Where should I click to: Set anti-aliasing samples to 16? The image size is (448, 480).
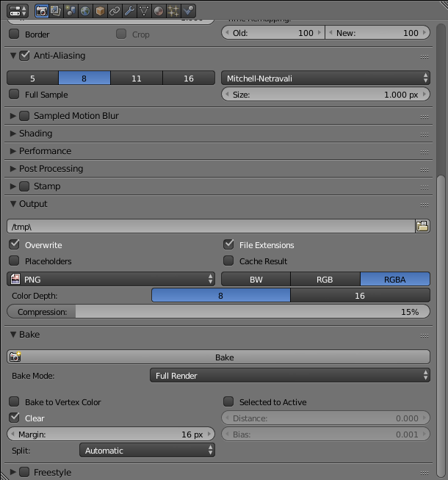189,78
